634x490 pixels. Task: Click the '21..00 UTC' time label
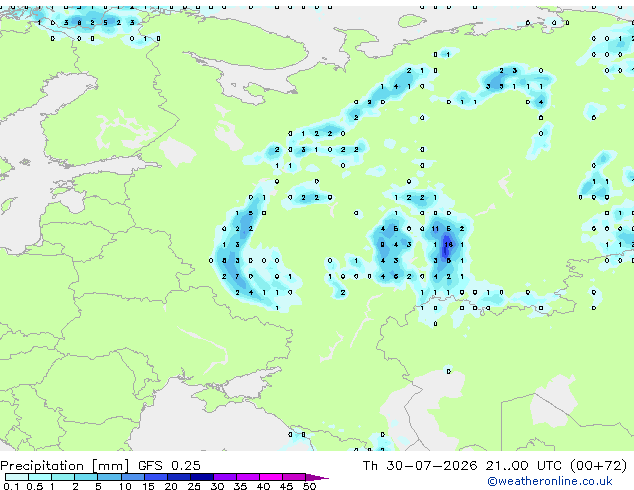pos(523,466)
